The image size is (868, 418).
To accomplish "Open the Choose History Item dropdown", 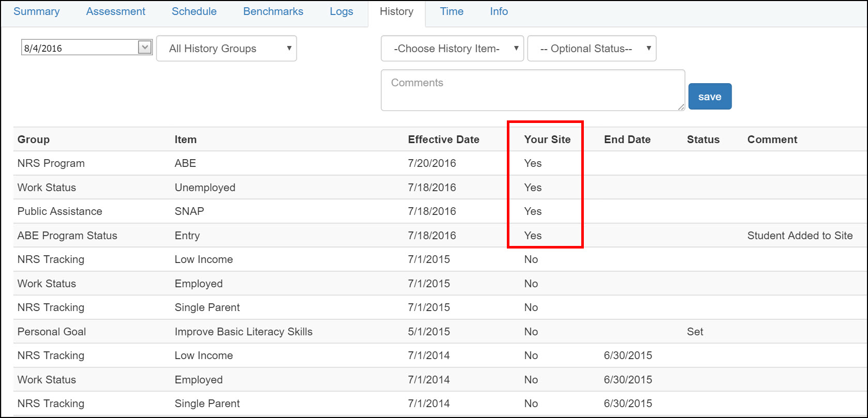I will (452, 49).
